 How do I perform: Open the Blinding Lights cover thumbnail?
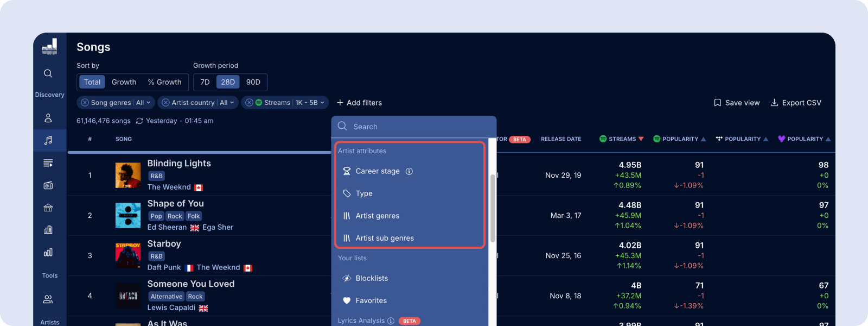point(128,175)
